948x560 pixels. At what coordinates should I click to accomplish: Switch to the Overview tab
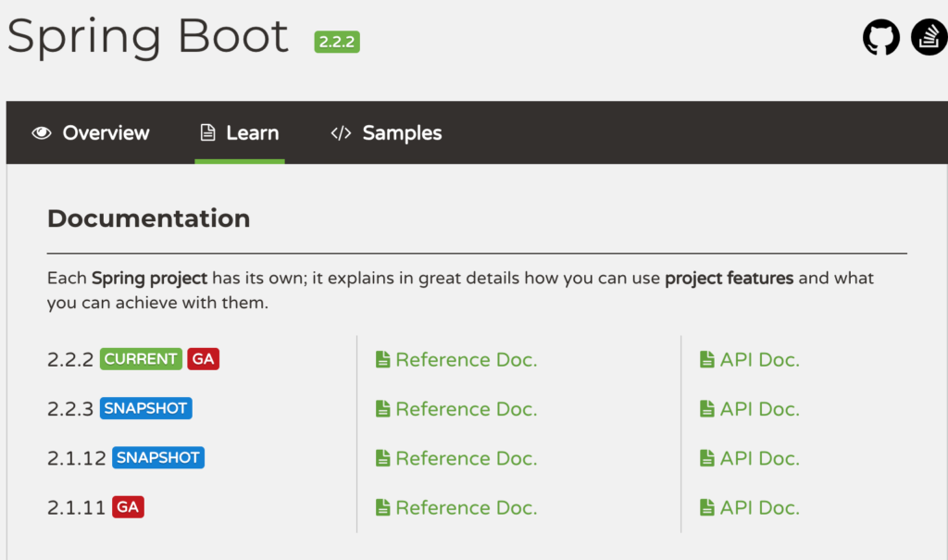tap(91, 133)
